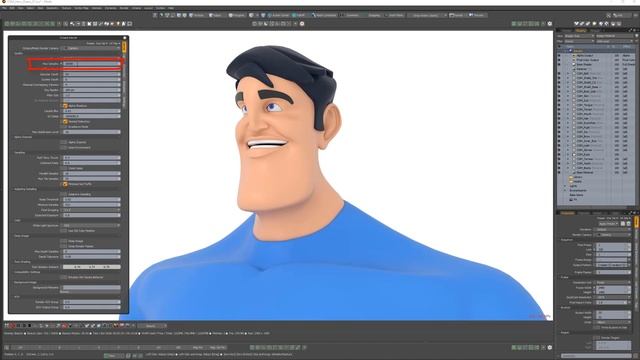Screen dimensions: 640x360
Task: Click the Depth Tolerance field
Action: tap(91, 257)
